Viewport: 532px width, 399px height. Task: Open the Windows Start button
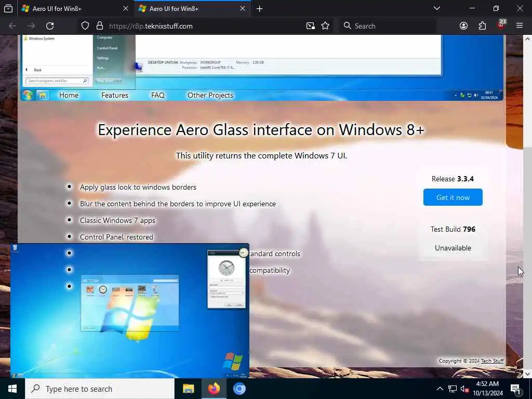(12, 389)
